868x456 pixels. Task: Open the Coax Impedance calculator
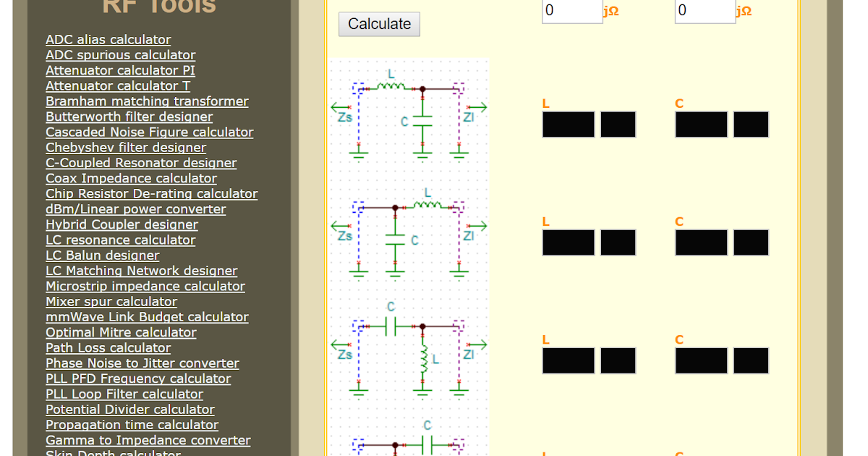pyautogui.click(x=132, y=178)
